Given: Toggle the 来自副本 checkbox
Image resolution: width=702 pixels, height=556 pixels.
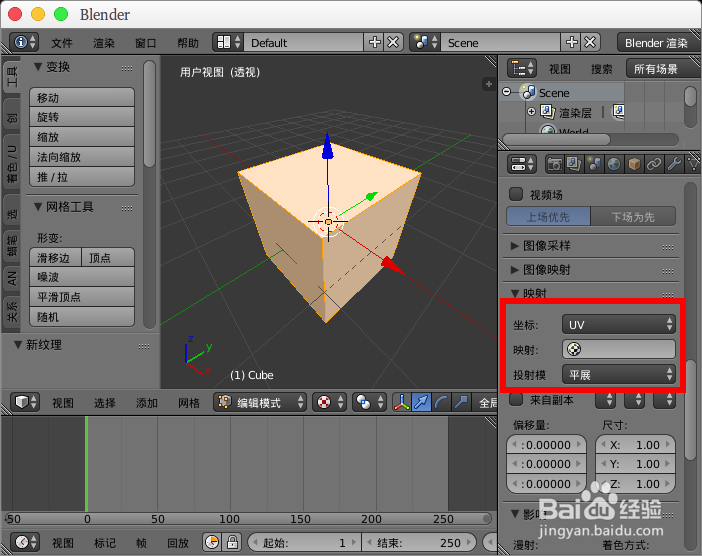Looking at the screenshot, I should click(x=516, y=399).
